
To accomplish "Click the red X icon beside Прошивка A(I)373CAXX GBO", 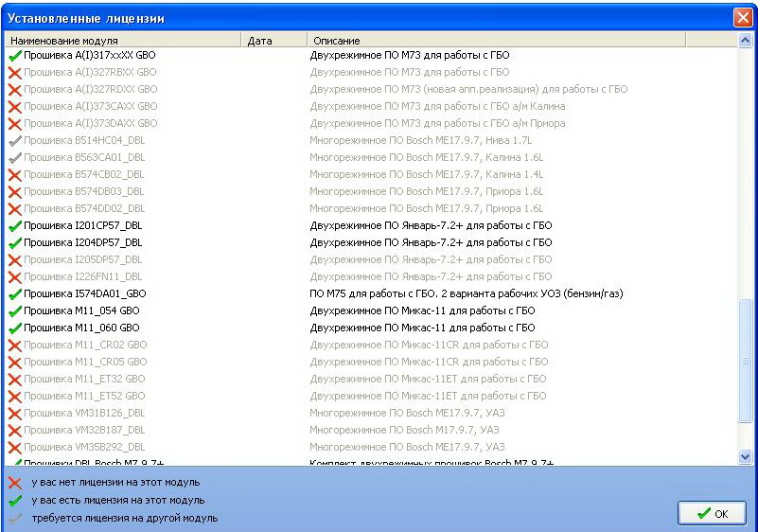I will (x=15, y=106).
